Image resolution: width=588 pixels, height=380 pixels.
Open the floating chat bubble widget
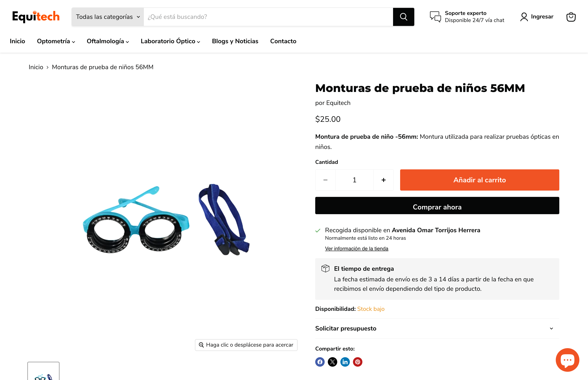click(567, 360)
